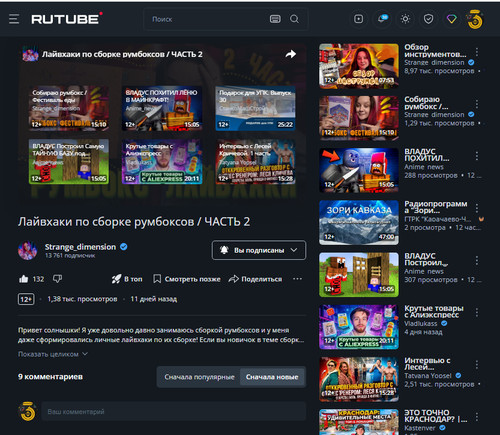
Task: Open Kastenver channel link in sidebar
Action: point(420,428)
